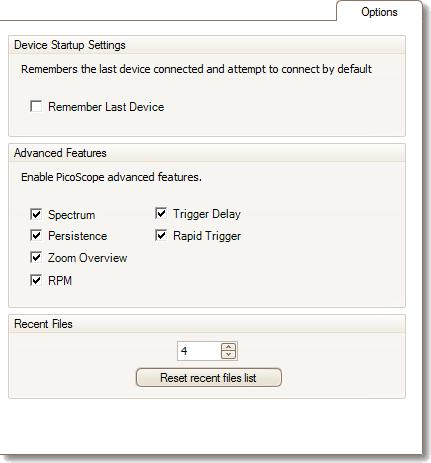Click Reset recent files list button
The width and height of the screenshot is (431, 463).
tap(209, 378)
